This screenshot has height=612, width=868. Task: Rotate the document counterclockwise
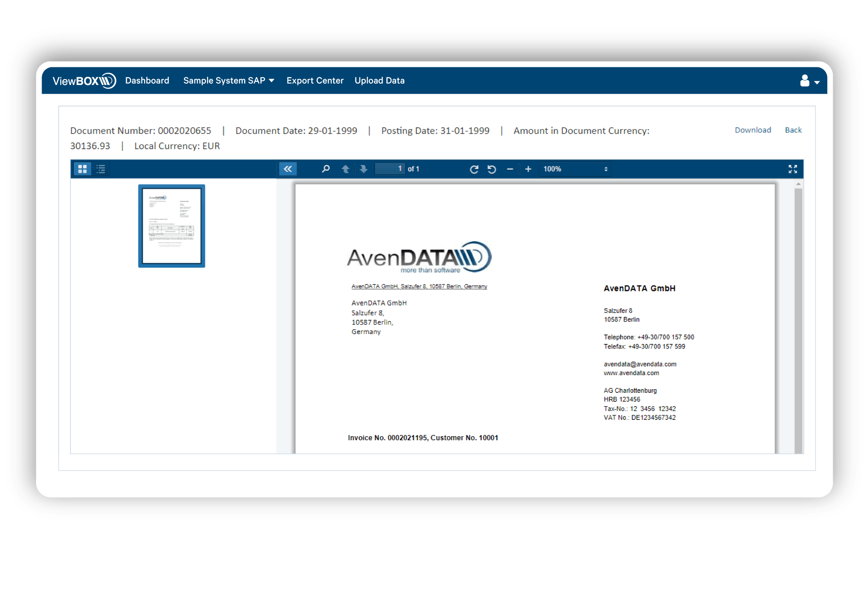click(492, 169)
